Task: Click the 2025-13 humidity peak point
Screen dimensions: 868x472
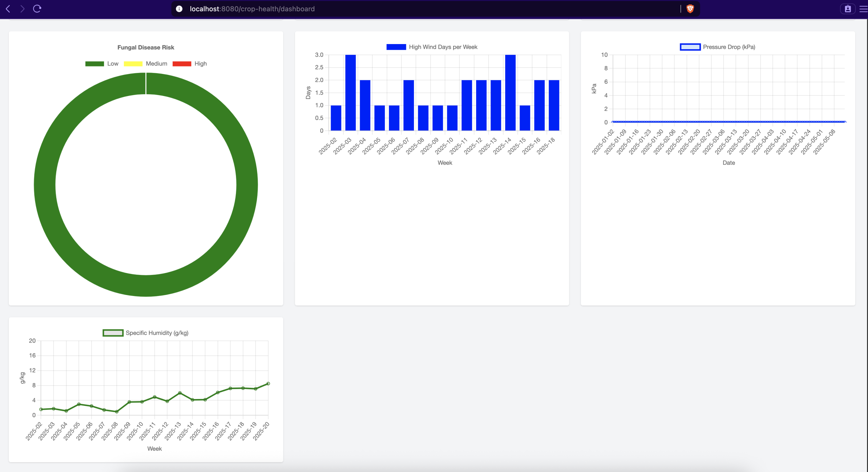Action: click(180, 393)
